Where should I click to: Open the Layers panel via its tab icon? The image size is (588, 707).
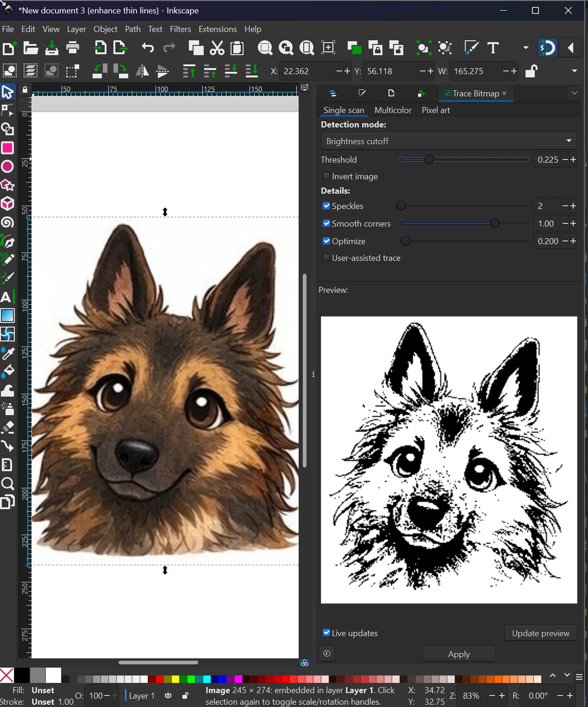[x=333, y=93]
